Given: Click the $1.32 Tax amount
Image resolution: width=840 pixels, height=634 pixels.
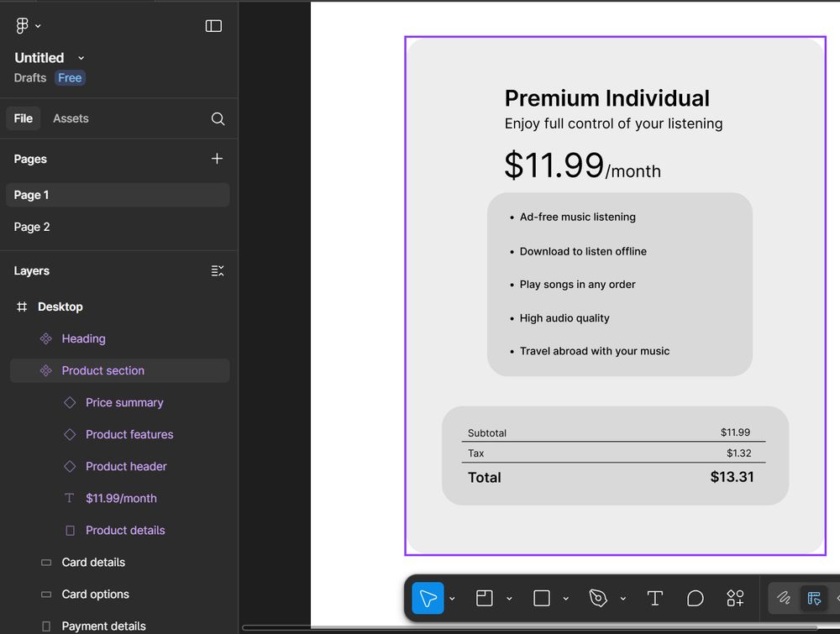Looking at the screenshot, I should [x=738, y=453].
